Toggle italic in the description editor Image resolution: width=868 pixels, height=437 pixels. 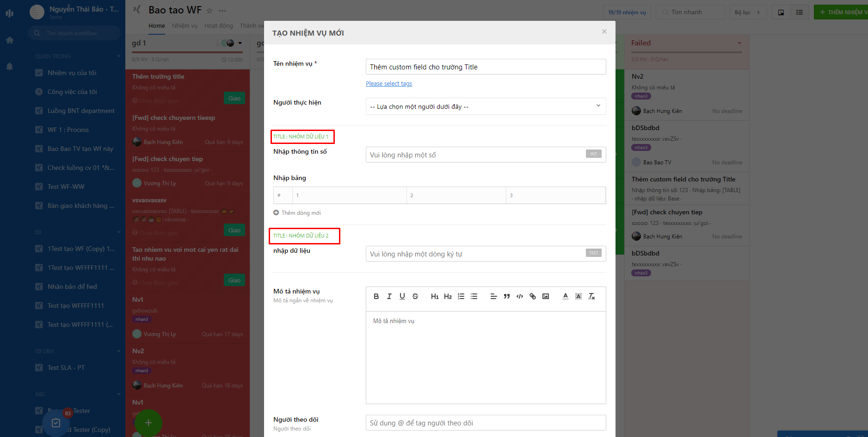tap(389, 296)
